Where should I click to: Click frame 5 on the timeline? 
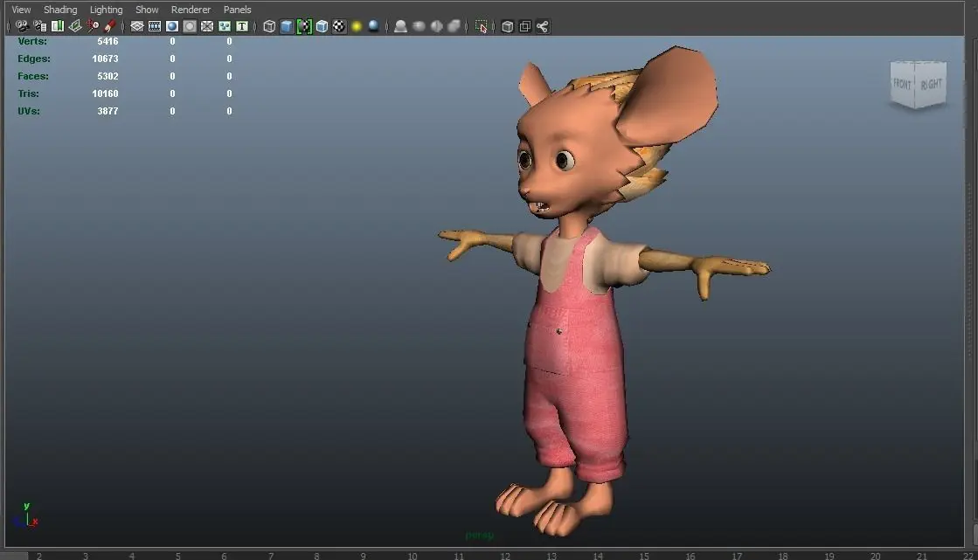click(x=177, y=556)
